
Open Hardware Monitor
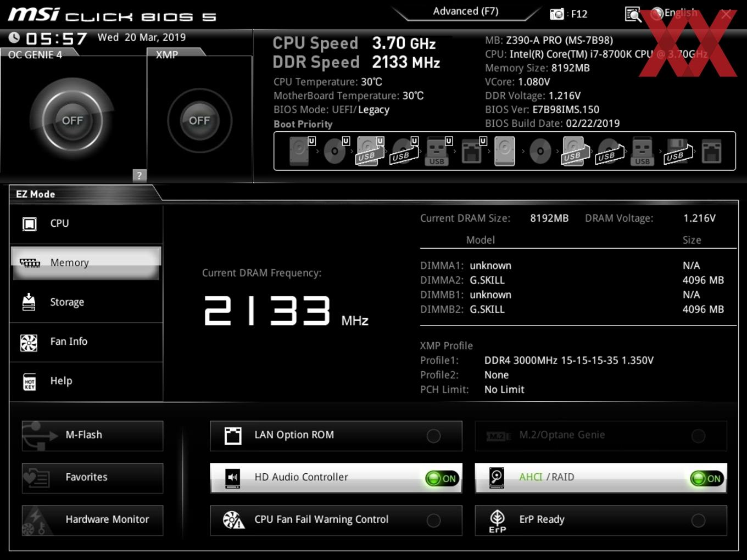pos(92,520)
